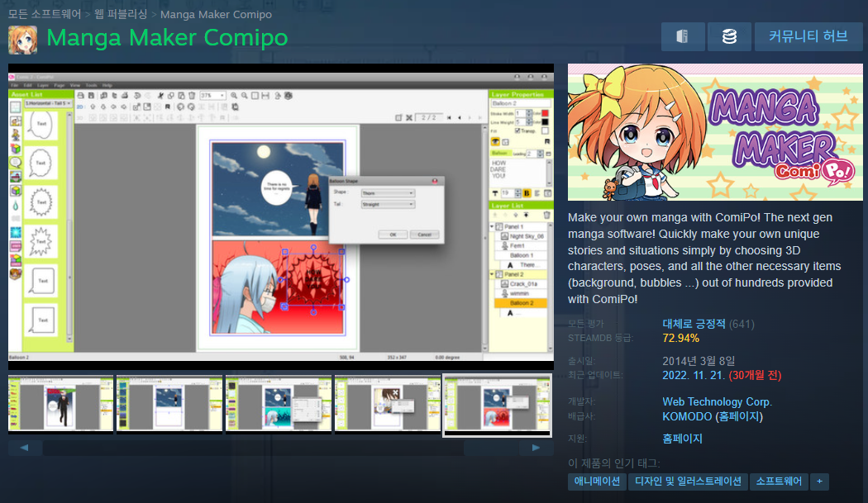The height and width of the screenshot is (503, 868).
Task: Select the thumbnail with a single night-sky panel
Action: [x=169, y=403]
